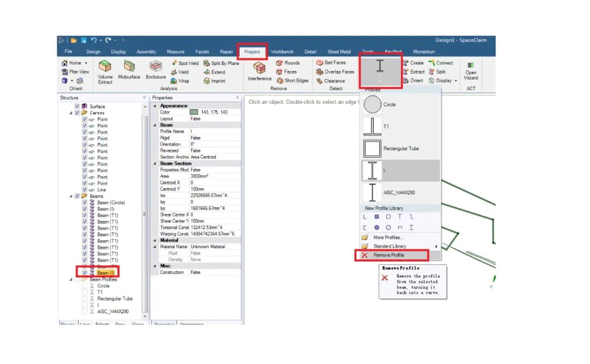This screenshot has width=590, height=364.
Task: Select the Wrap tool
Action: click(x=180, y=81)
